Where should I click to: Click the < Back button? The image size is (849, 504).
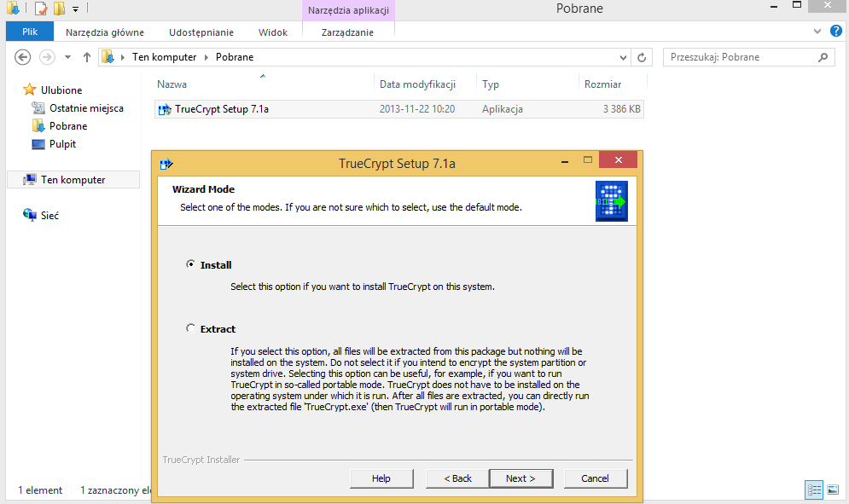click(x=457, y=478)
